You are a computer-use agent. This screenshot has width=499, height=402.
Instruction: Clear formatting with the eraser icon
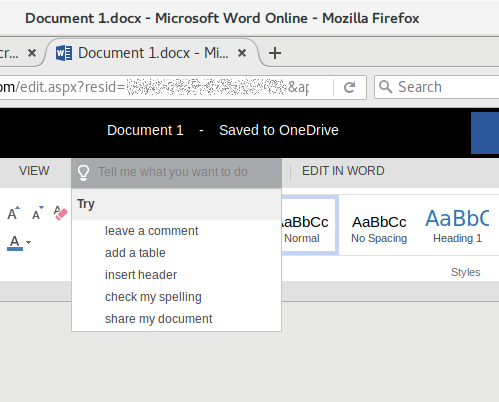(60, 213)
